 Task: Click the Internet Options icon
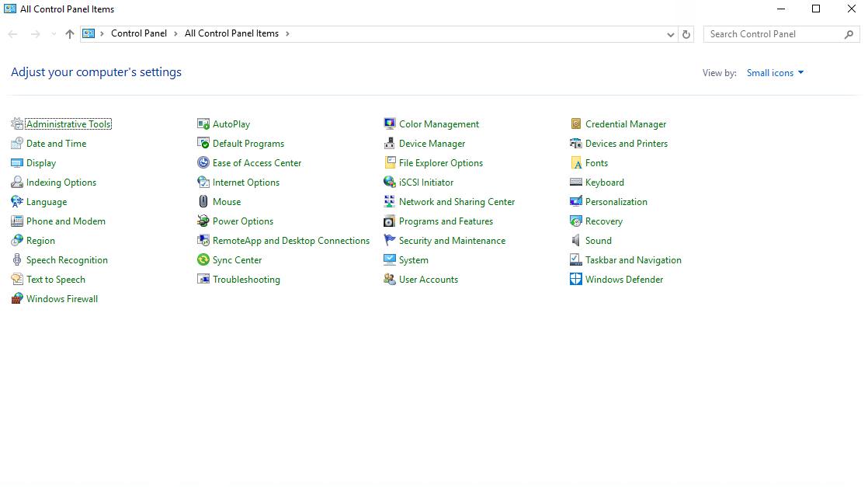pyautogui.click(x=203, y=183)
